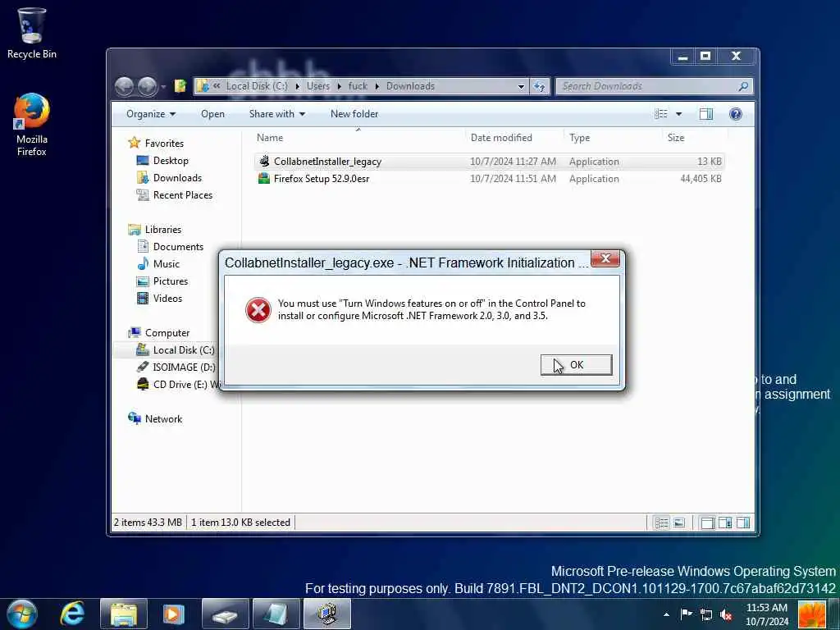Click the Users breadcrumb in address bar
The height and width of the screenshot is (630, 840).
(x=317, y=86)
